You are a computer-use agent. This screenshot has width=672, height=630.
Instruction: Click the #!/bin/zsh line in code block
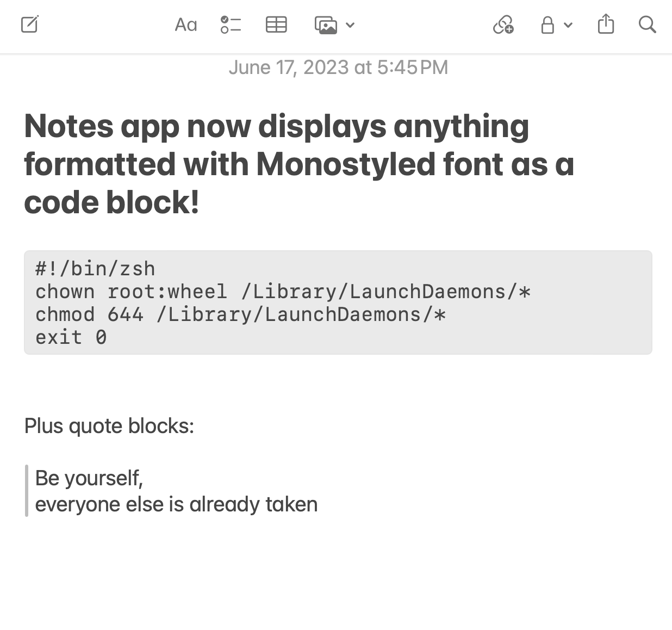[96, 269]
